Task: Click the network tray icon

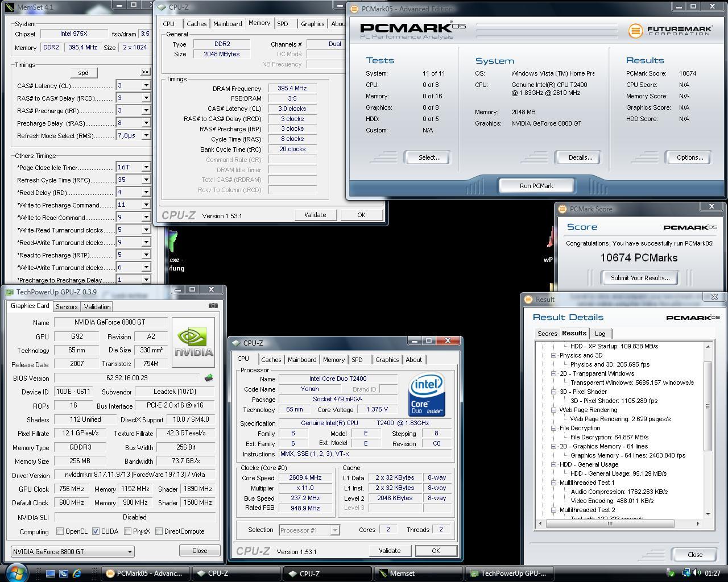Action: pos(686,573)
